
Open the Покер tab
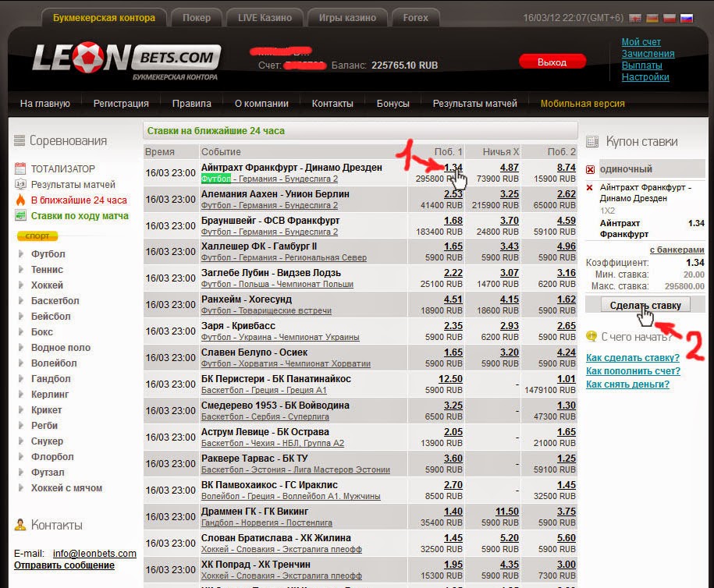(197, 18)
